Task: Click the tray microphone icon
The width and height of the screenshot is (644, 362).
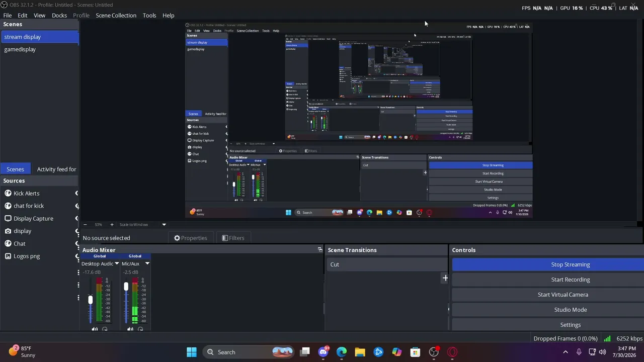Action: tap(579, 352)
